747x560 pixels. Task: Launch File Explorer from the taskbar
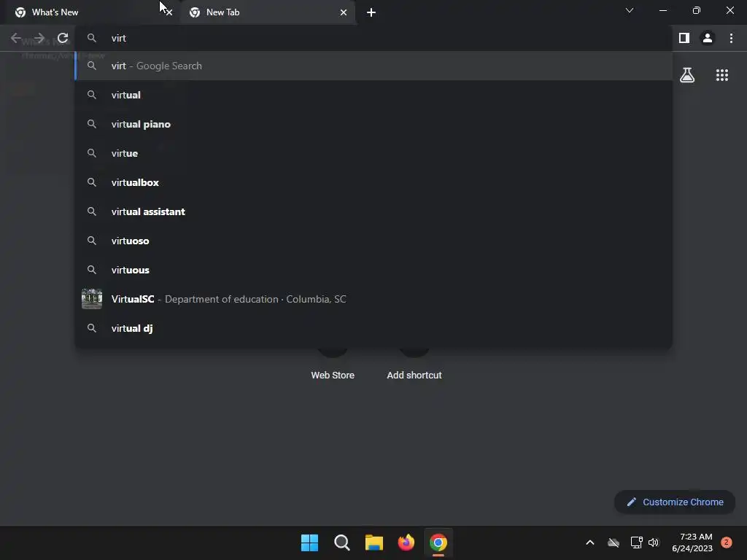click(x=374, y=542)
